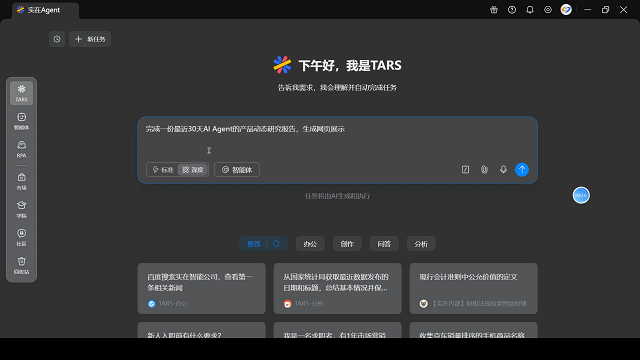Refresh recommendations with the circular arrow icon
The width and height of the screenshot is (640, 360).
[x=276, y=244]
